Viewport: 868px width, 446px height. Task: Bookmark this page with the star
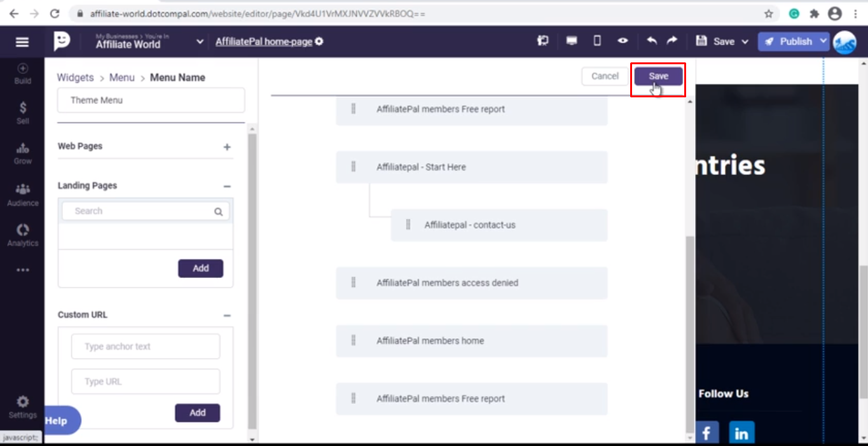[x=769, y=13]
